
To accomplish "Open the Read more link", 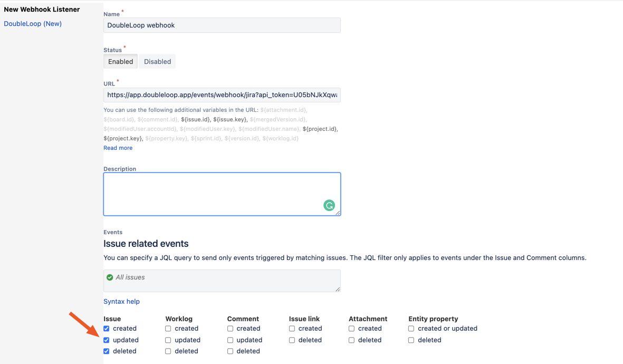I will (x=118, y=148).
